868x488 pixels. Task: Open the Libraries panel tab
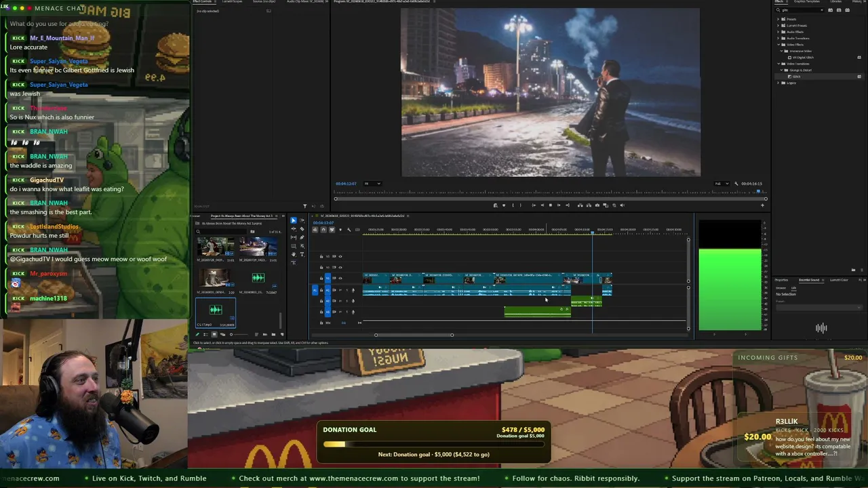pyautogui.click(x=836, y=1)
